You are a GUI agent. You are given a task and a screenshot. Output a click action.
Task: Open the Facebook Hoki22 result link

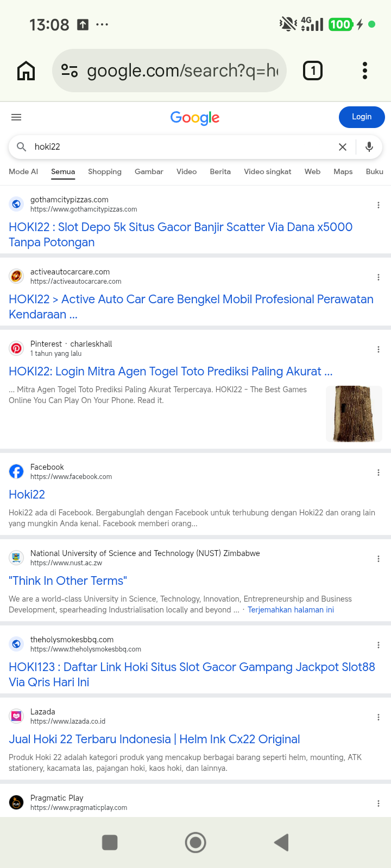pos(27,495)
